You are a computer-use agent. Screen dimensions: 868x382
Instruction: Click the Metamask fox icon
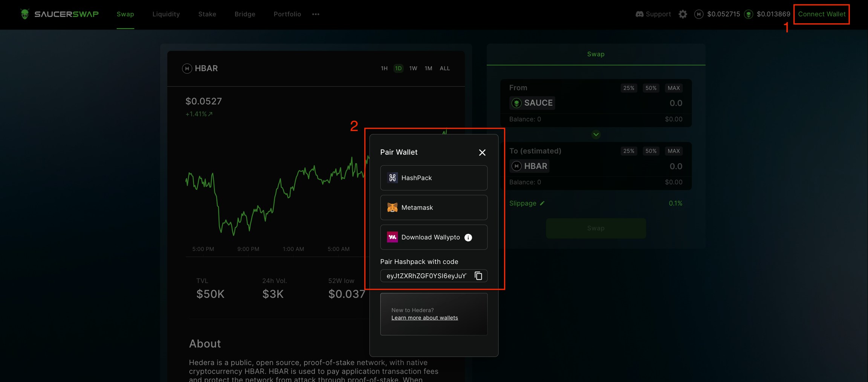392,207
